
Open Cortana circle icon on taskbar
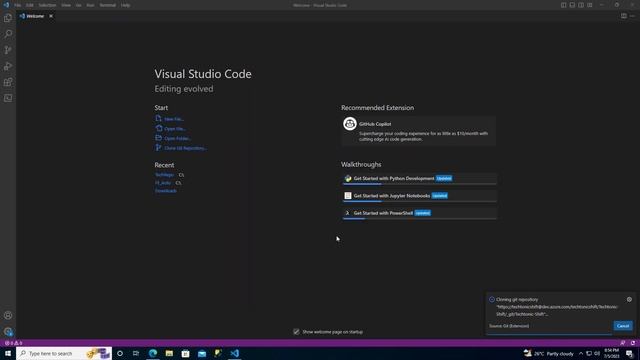tap(120, 353)
